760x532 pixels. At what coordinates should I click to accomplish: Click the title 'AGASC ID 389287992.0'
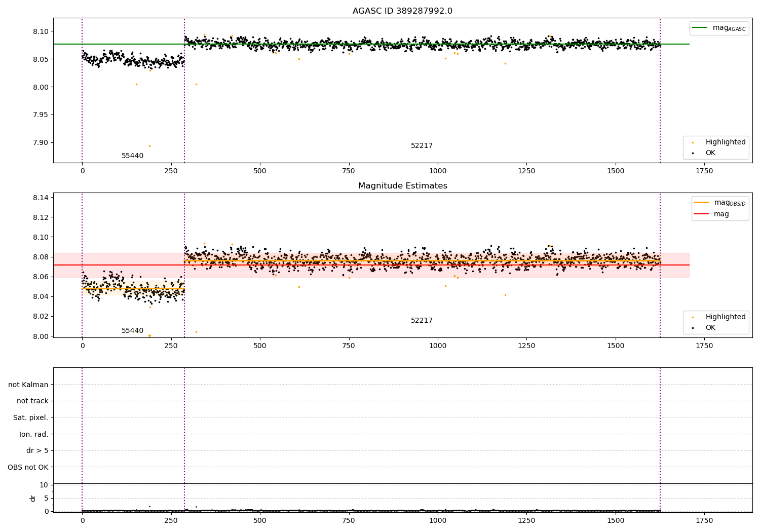pyautogui.click(x=402, y=11)
